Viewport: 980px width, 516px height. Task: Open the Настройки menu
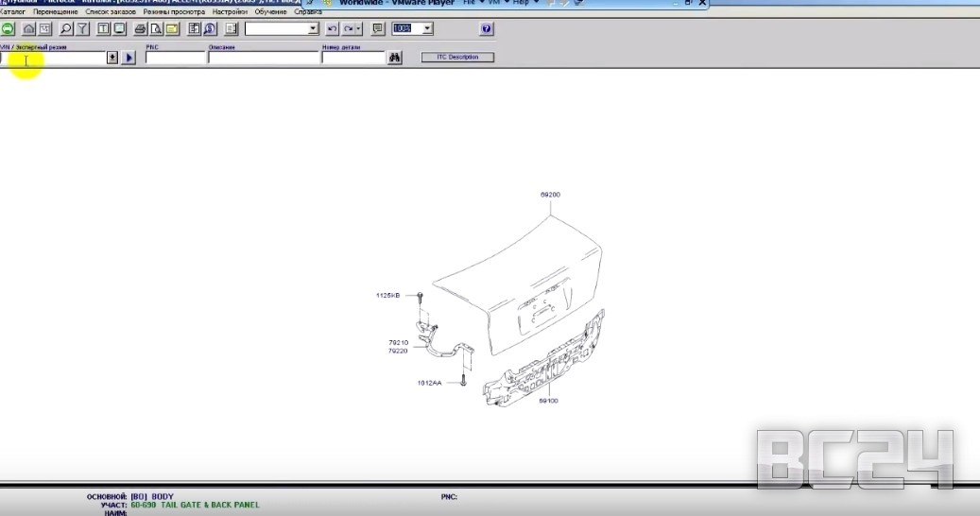pos(230,12)
